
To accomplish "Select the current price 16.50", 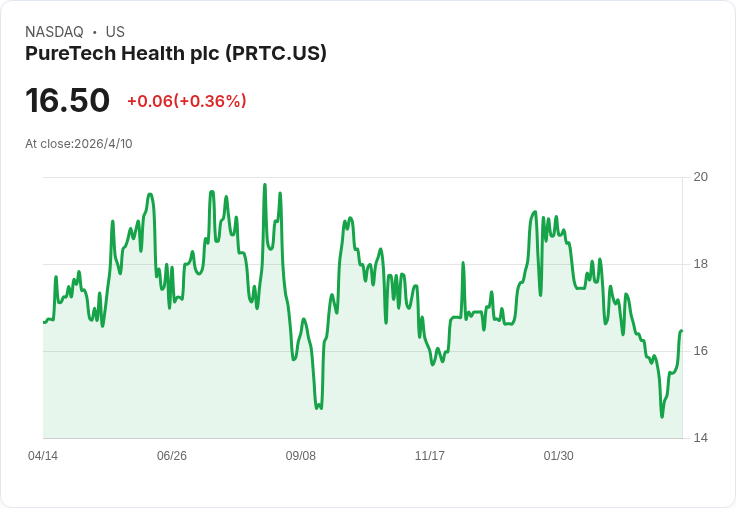I will point(67,100).
